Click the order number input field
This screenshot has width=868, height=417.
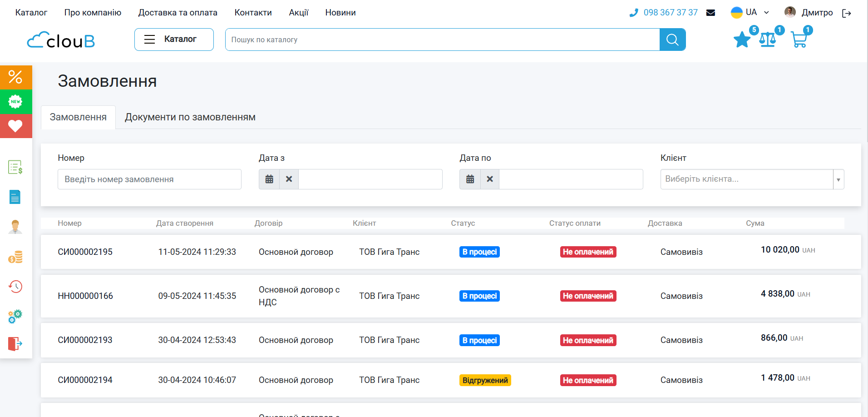(x=149, y=179)
